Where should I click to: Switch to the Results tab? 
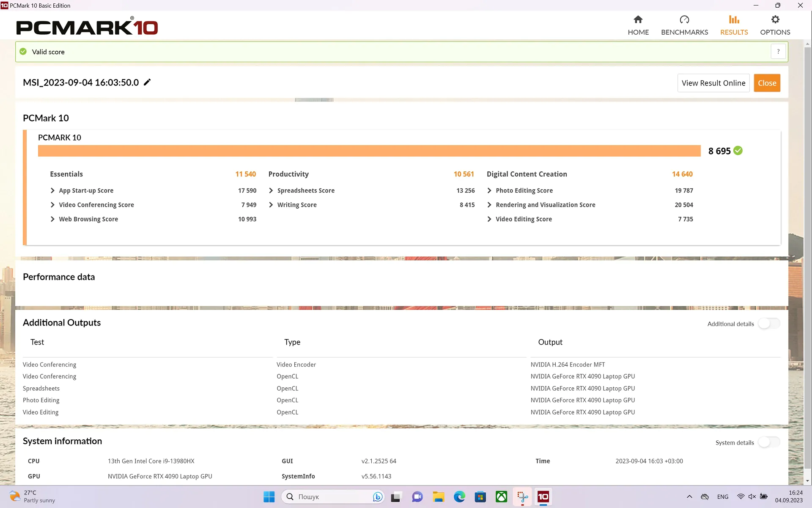(x=734, y=25)
